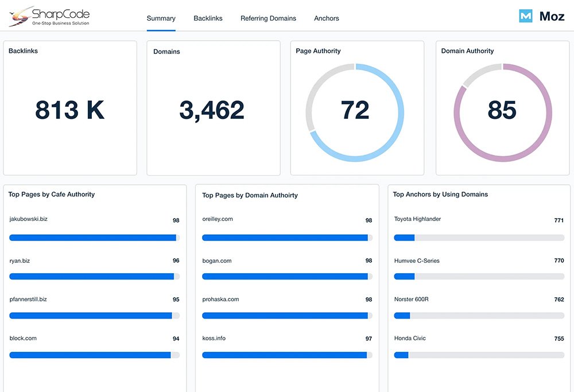The width and height of the screenshot is (574, 392).
Task: Click the SharpCode logo
Action: click(x=49, y=17)
